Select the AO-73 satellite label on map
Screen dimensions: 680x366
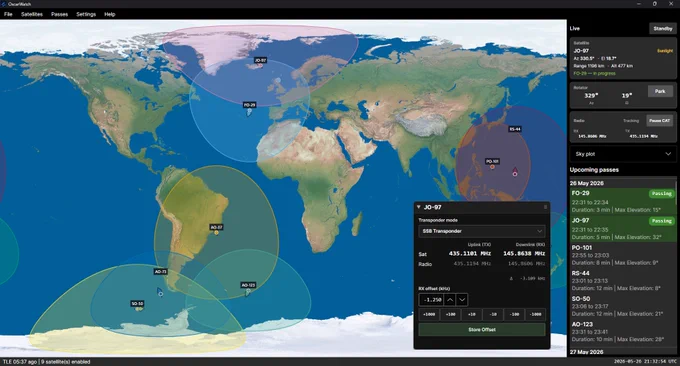coord(160,271)
